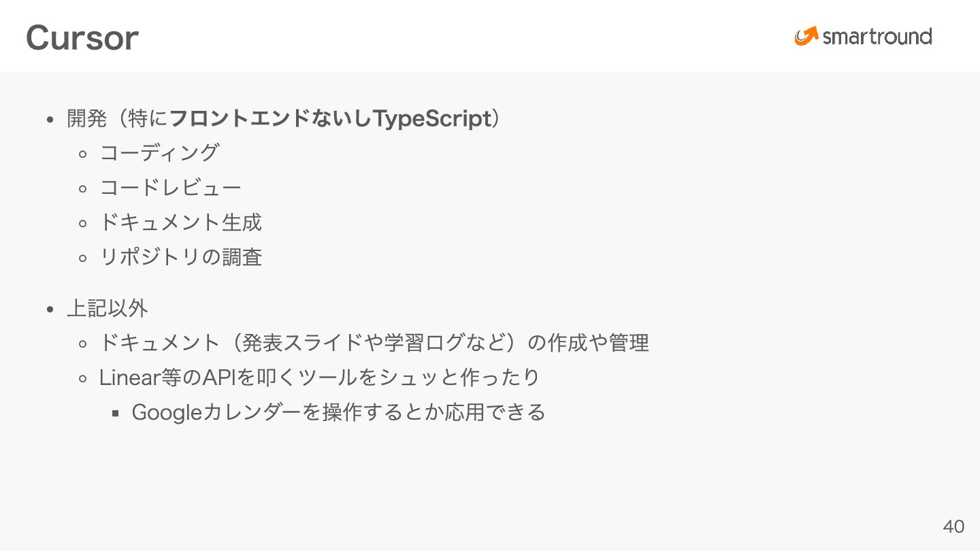The height and width of the screenshot is (551, 980).
Task: Click the filled bullet dot before 上記以外
Action: [50, 310]
